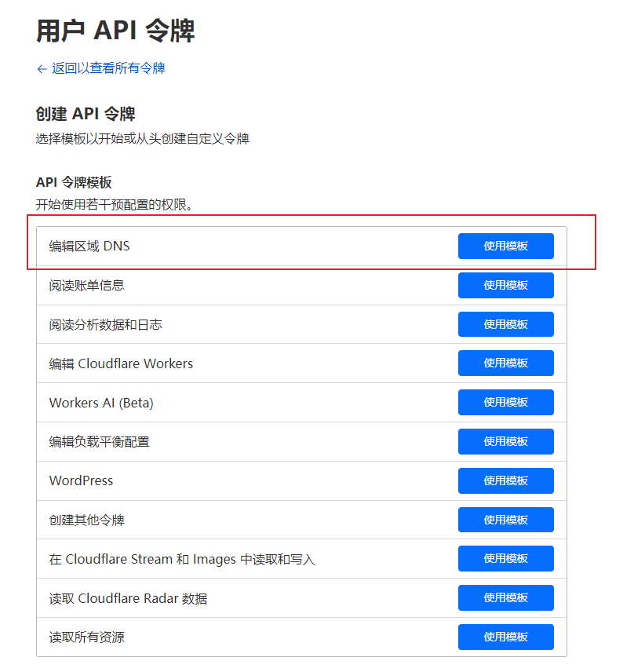This screenshot has width=634, height=672.
Task: Click 使用模板 button for 编辑 Cloudflare Workers
Action: pos(505,363)
